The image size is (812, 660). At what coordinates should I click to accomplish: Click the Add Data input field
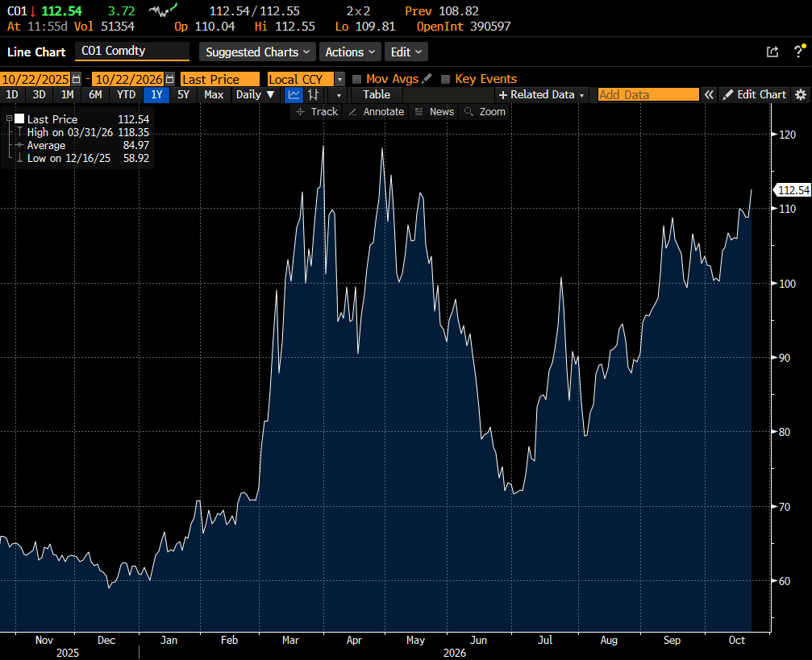point(648,95)
